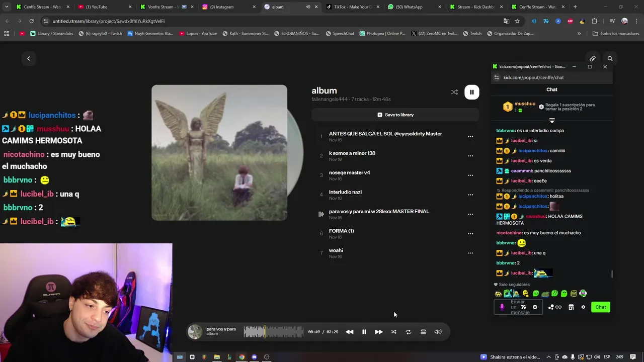644x362 pixels.
Task: Open Discord from the taskbar
Action: coord(254,357)
